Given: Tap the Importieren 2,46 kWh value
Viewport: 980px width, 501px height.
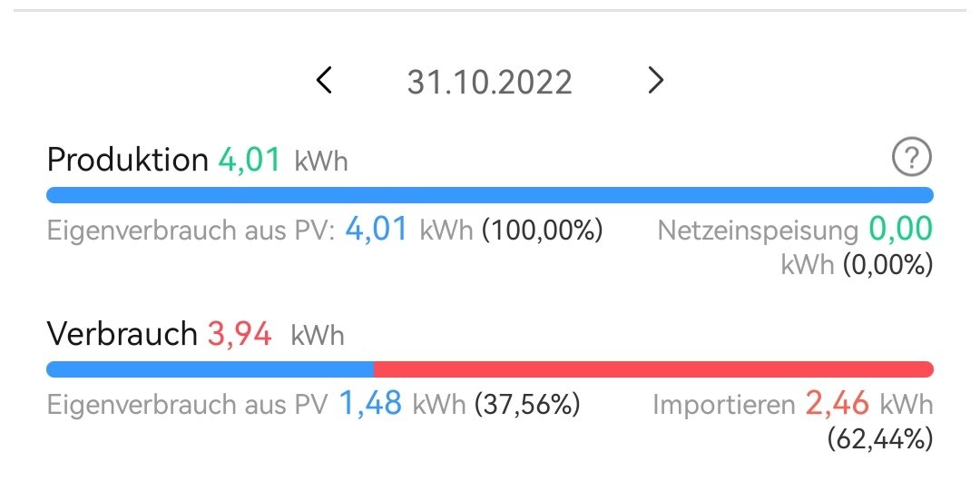Looking at the screenshot, I should tap(837, 403).
